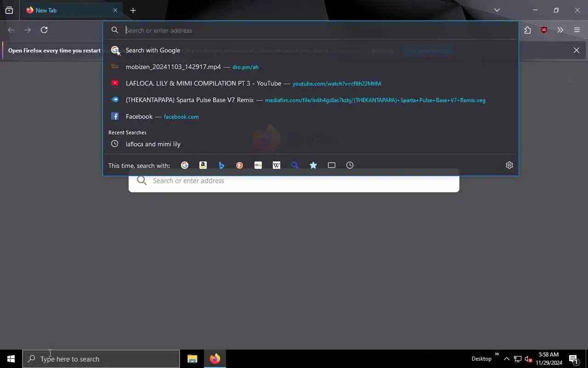Screen dimensions: 588x368
Task: Show hidden system tray icons
Action: pos(507,359)
